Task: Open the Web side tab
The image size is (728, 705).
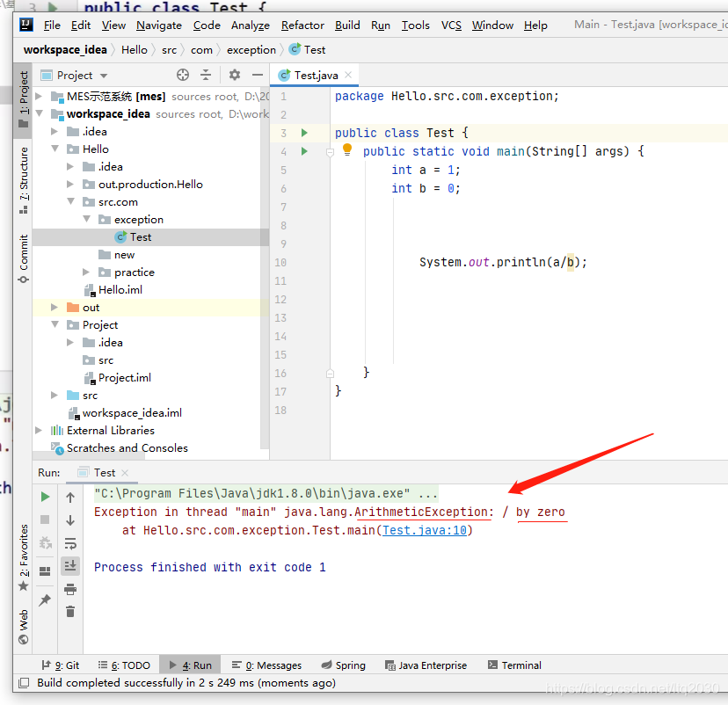Action: click(x=23, y=626)
